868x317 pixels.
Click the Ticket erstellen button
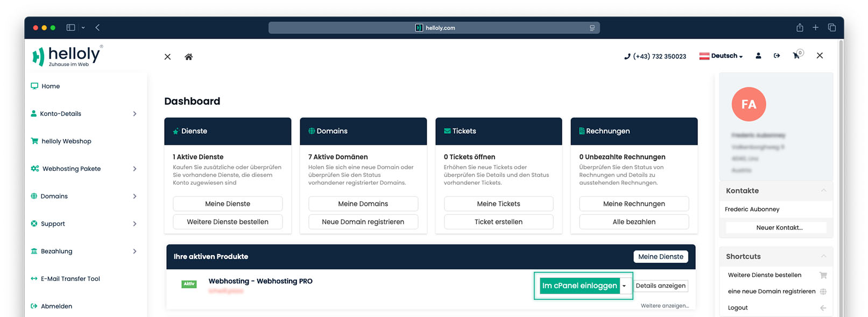498,222
